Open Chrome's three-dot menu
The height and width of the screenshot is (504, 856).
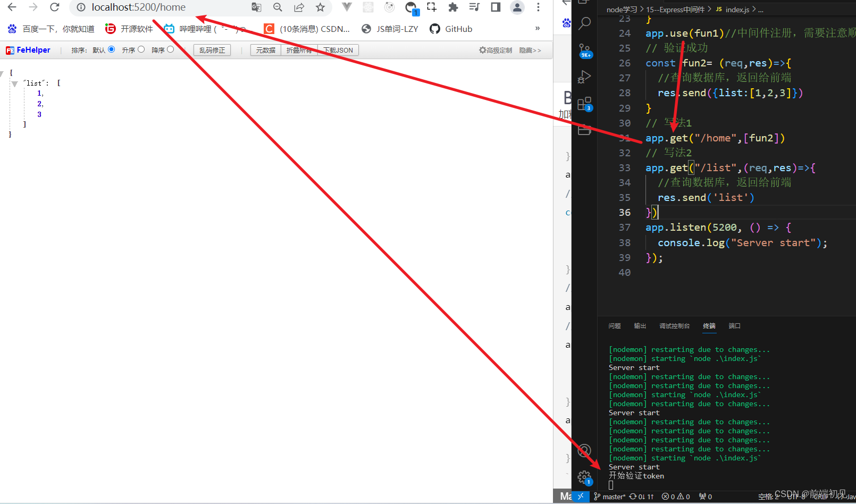538,7
